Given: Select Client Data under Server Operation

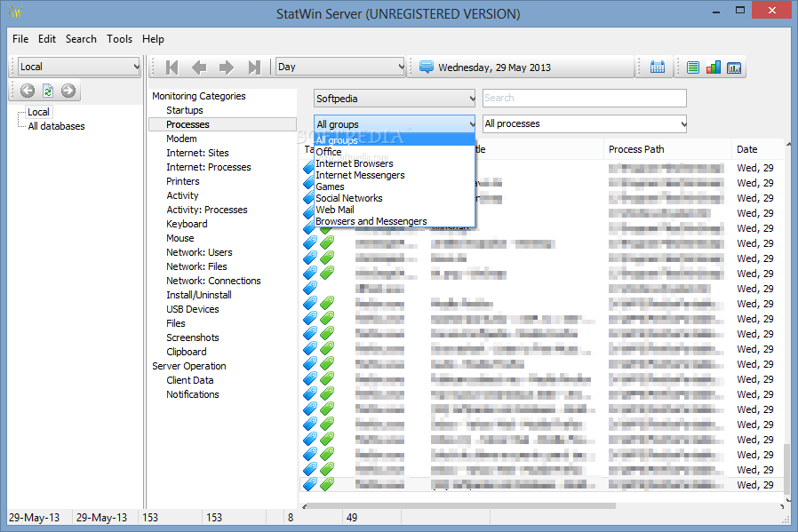Looking at the screenshot, I should pyautogui.click(x=190, y=381).
